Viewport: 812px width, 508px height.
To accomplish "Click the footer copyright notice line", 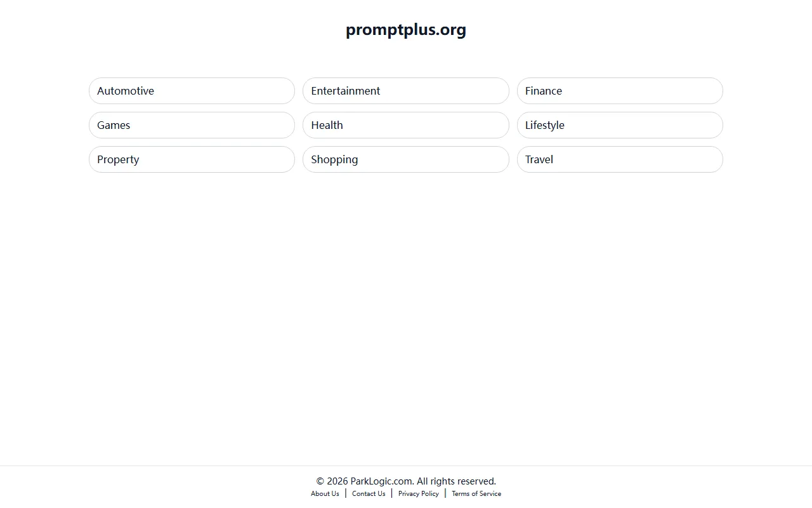I will point(405,481).
